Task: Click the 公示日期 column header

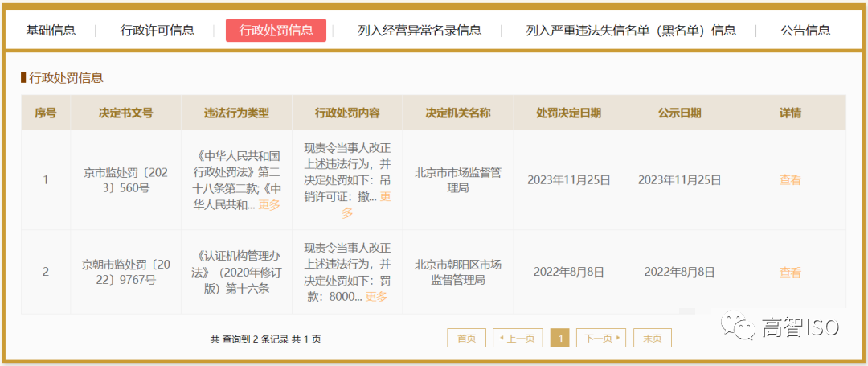Action: pos(679,113)
